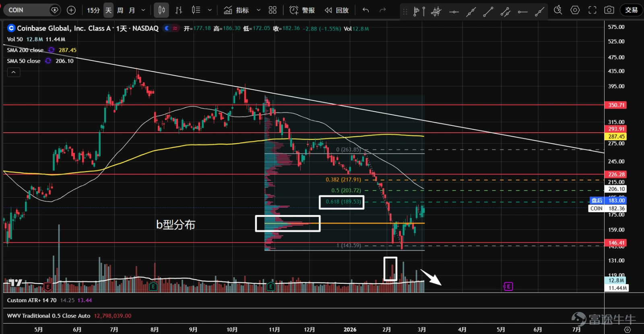This screenshot has width=644, height=334.
Task: Expand the timeframe interval dropdown arrow
Action: (143, 10)
